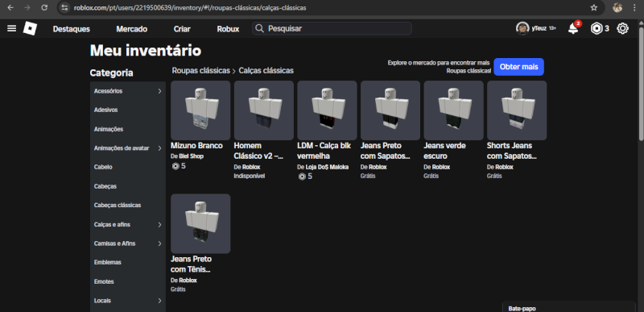Open Mercado in top navigation
The width and height of the screenshot is (644, 312).
point(131,29)
